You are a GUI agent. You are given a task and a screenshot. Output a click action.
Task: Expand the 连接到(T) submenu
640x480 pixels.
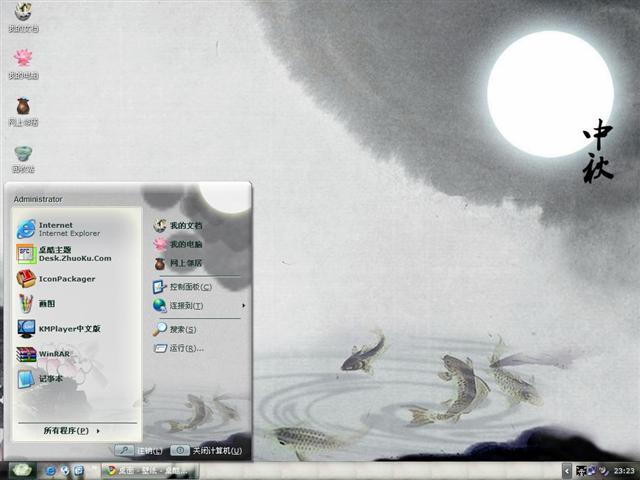pyautogui.click(x=199, y=305)
